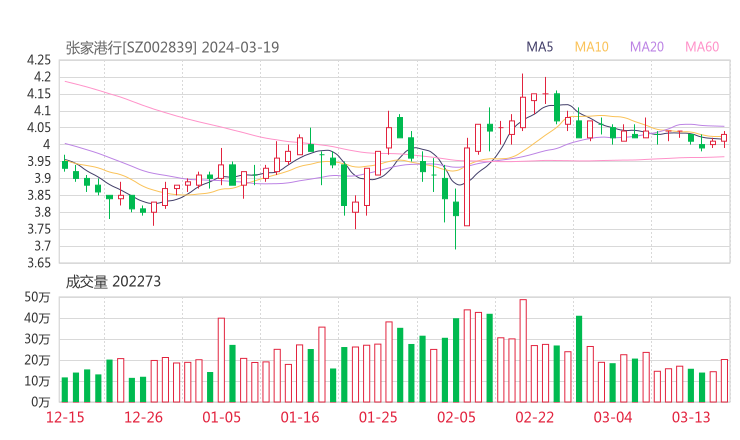
Task: Click the 4.05 price axis label
Action: [x=39, y=127]
